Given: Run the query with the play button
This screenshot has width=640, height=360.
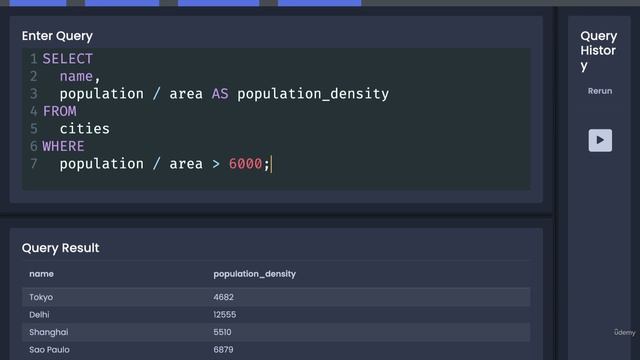Looking at the screenshot, I should (x=600, y=140).
